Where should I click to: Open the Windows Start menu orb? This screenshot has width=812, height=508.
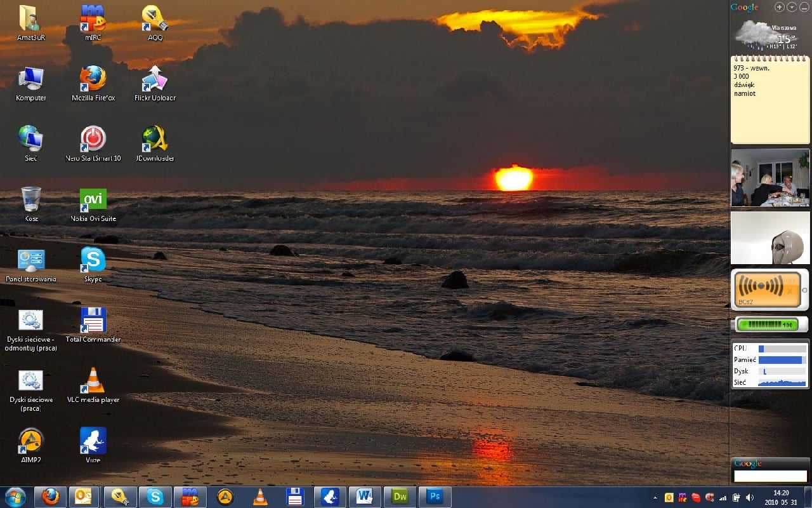tap(15, 497)
